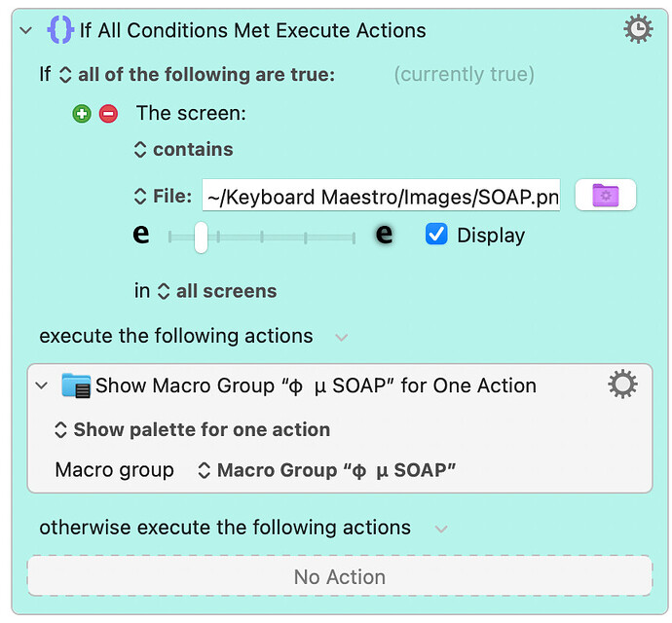This screenshot has height=623, width=672.
Task: Uncheck the Display checkbox
Action: [x=436, y=235]
